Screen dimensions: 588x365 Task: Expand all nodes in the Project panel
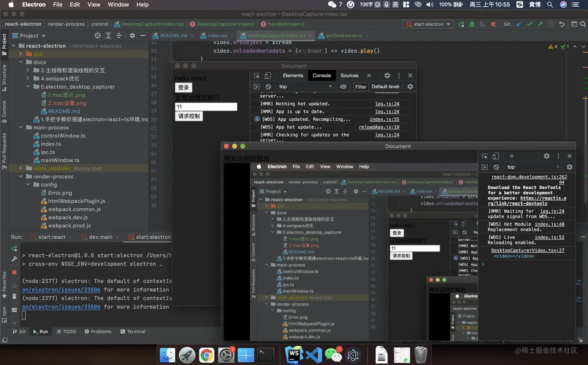(x=108, y=35)
